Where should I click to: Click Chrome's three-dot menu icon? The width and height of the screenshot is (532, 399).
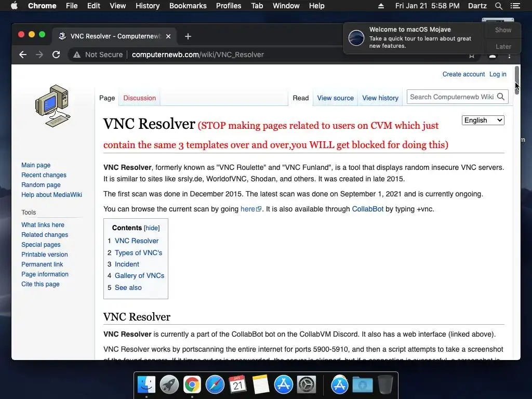coord(509,55)
